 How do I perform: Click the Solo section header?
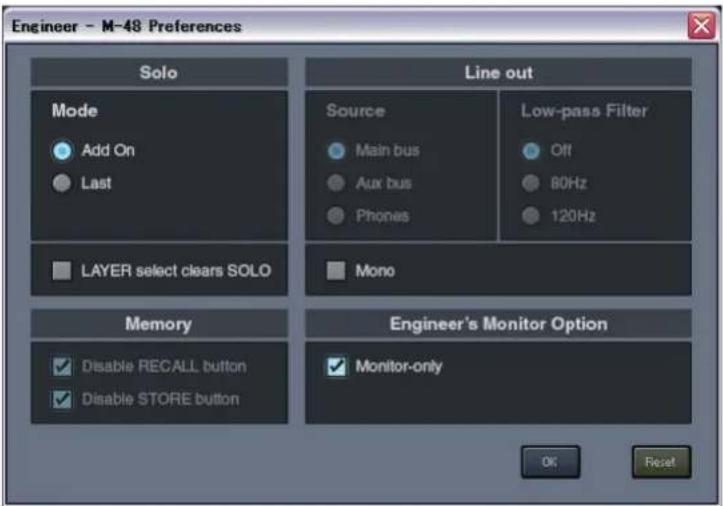(159, 72)
